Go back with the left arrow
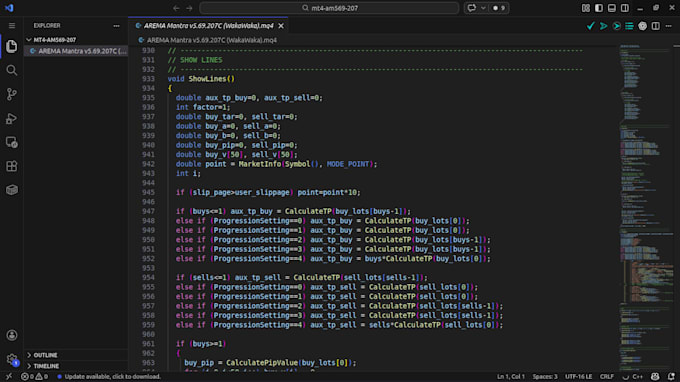 (176, 8)
